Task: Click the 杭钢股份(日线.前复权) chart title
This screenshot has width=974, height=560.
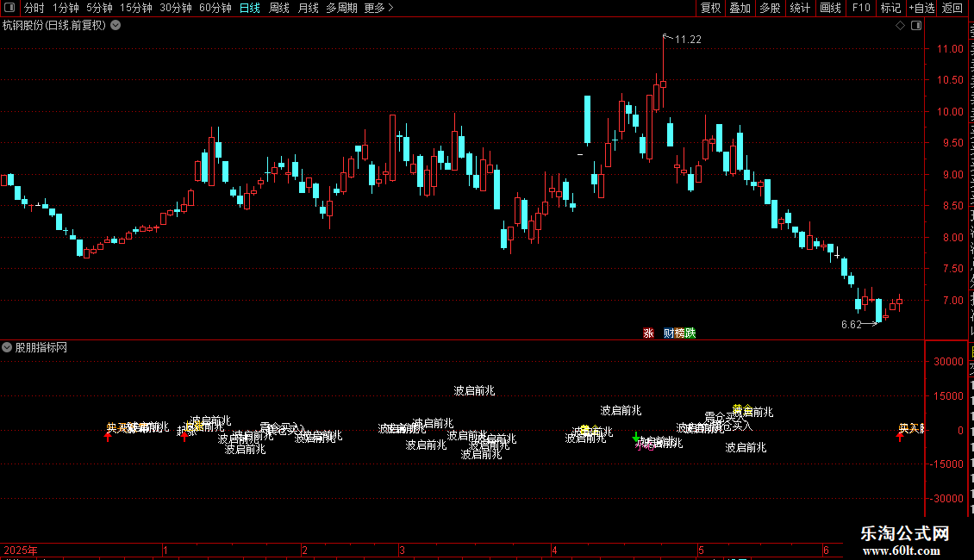Action: click(54, 26)
